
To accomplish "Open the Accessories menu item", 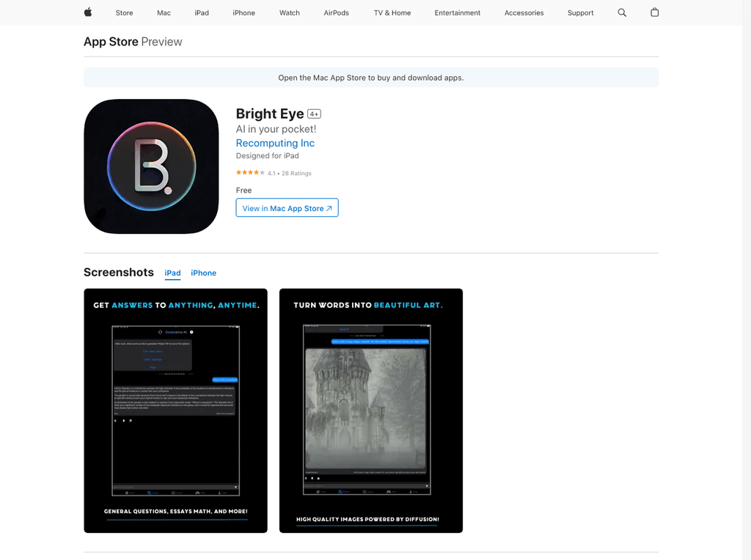I will 524,12.
